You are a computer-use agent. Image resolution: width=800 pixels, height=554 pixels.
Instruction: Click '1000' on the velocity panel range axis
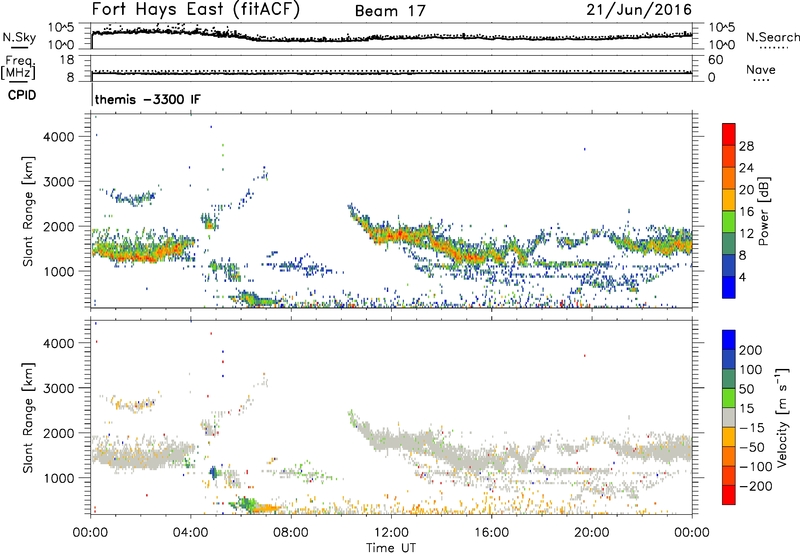[59, 478]
